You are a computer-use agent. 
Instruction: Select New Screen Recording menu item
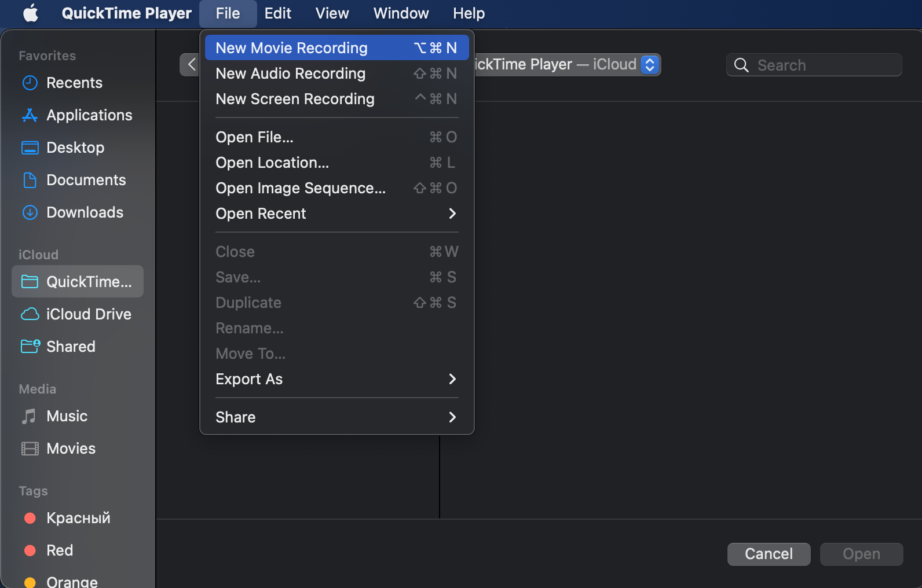(336, 99)
